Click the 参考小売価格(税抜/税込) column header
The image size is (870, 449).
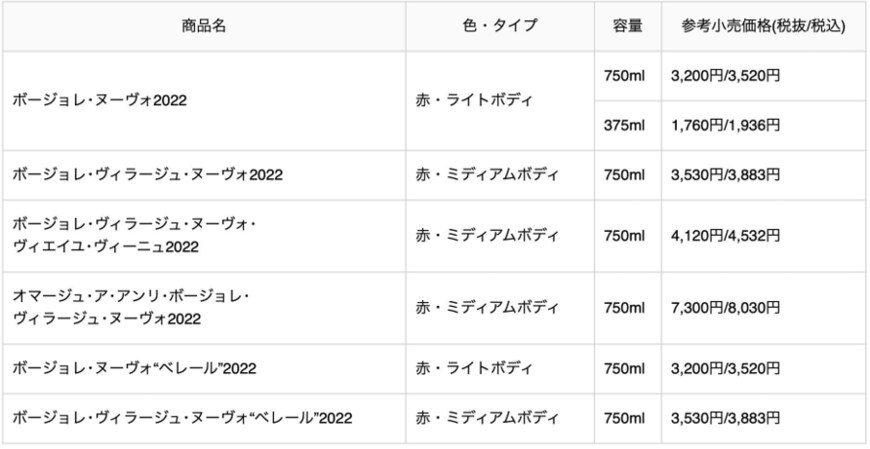pos(763,26)
